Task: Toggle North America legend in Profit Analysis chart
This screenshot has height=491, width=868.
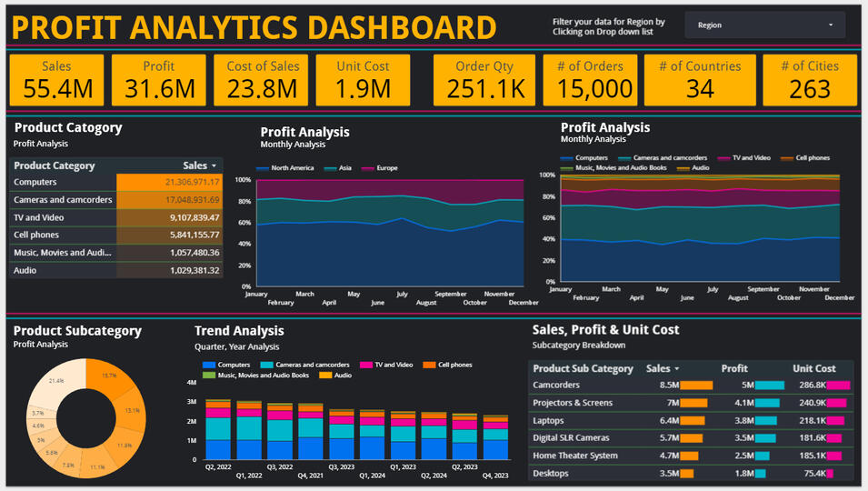Action: pyautogui.click(x=286, y=168)
